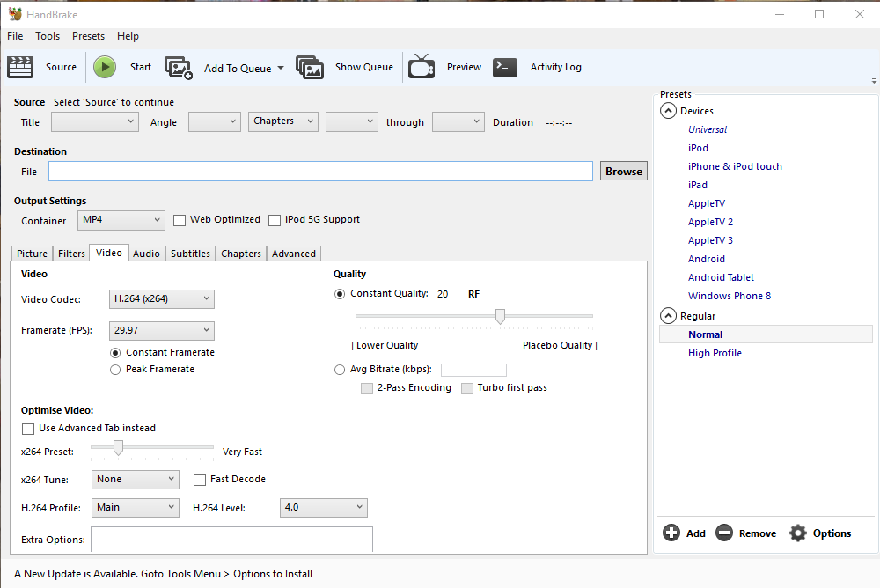Open the Video Codec dropdown
880x588 pixels.
click(x=161, y=298)
